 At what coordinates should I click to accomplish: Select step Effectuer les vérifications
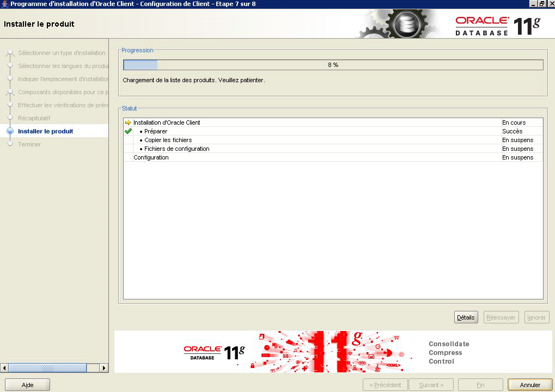pos(63,105)
